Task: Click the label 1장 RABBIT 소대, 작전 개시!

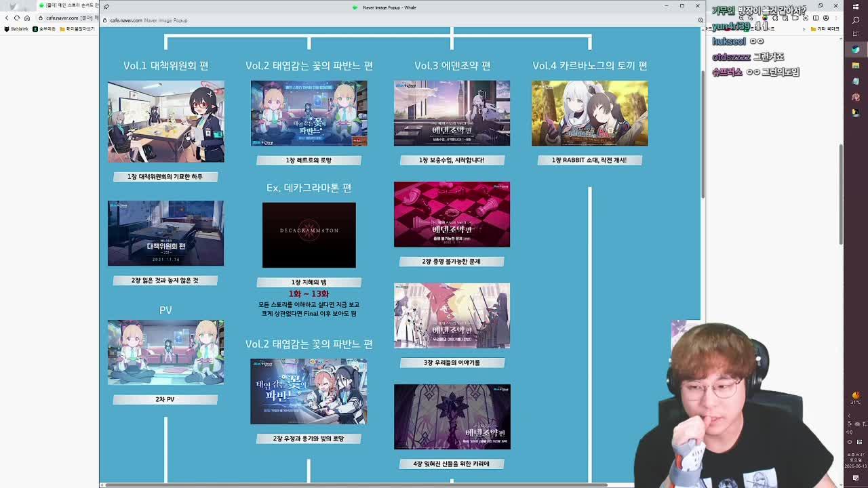Action: click(x=589, y=160)
